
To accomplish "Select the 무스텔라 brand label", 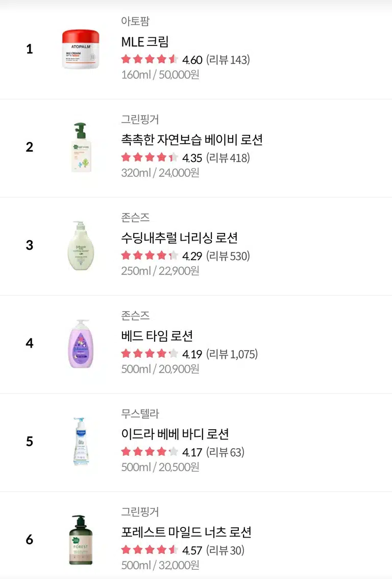I will (140, 413).
